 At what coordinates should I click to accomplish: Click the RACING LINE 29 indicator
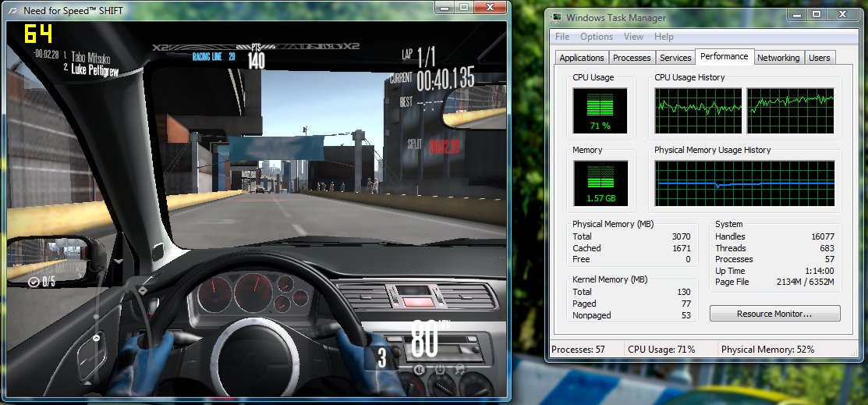[x=214, y=56]
